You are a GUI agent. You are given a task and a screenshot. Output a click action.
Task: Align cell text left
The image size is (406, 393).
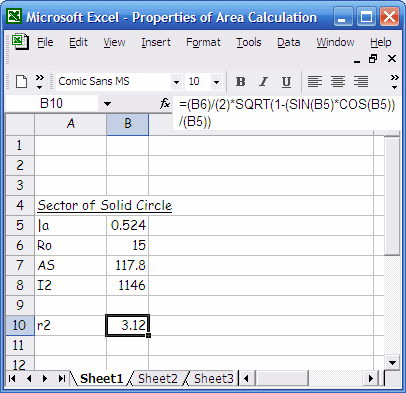tap(315, 82)
